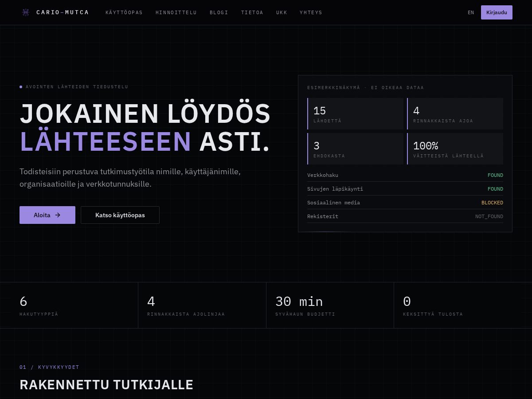The height and width of the screenshot is (399, 532).
Task: Click the 4 rinnakkaista ajoa card
Action: [x=455, y=113]
